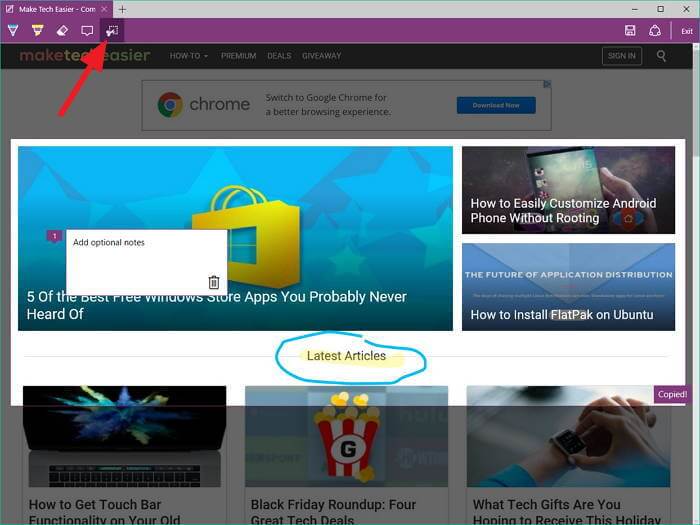Open the smartwatch Tech Gifts thumbnail

pyautogui.click(x=568, y=436)
